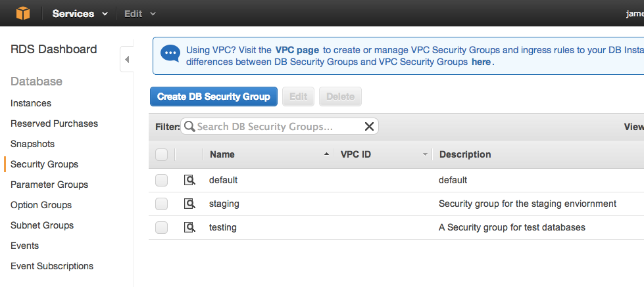Collapse the sidebar with the arrow handle
644x287 pixels.
coord(127,60)
